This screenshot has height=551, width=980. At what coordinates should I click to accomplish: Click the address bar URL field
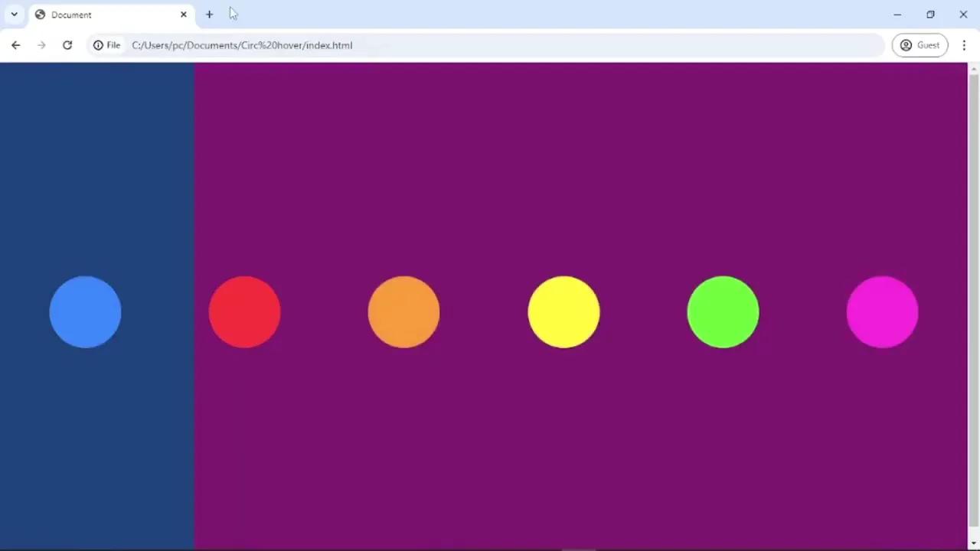[459, 45]
